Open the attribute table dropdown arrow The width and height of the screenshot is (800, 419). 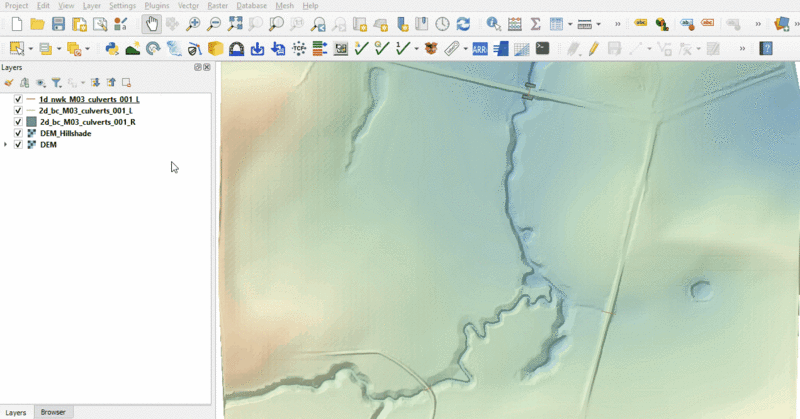coord(569,24)
